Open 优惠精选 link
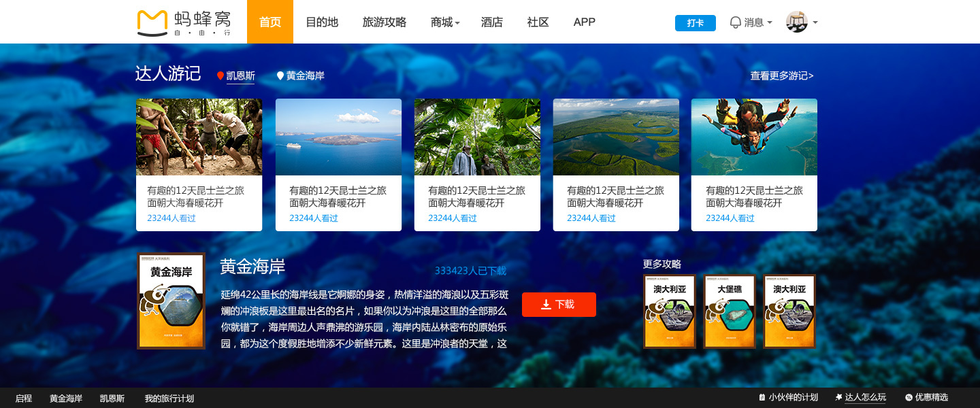Viewport: 980px width, 408px height. point(932,398)
